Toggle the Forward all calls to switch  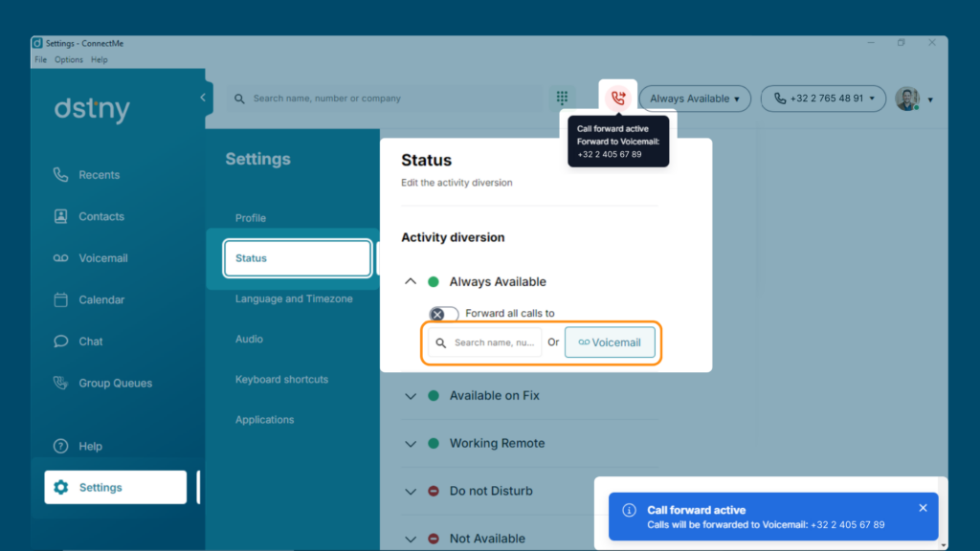[x=444, y=313]
